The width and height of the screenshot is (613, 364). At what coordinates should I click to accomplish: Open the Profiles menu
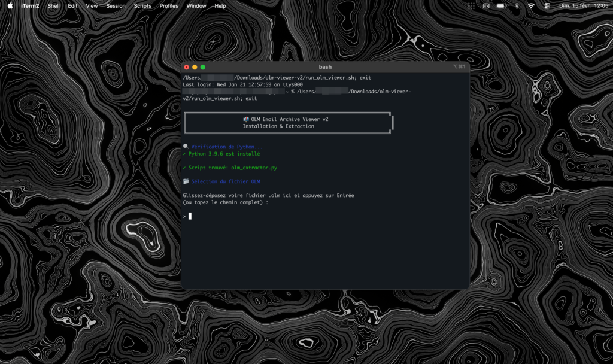pyautogui.click(x=169, y=5)
